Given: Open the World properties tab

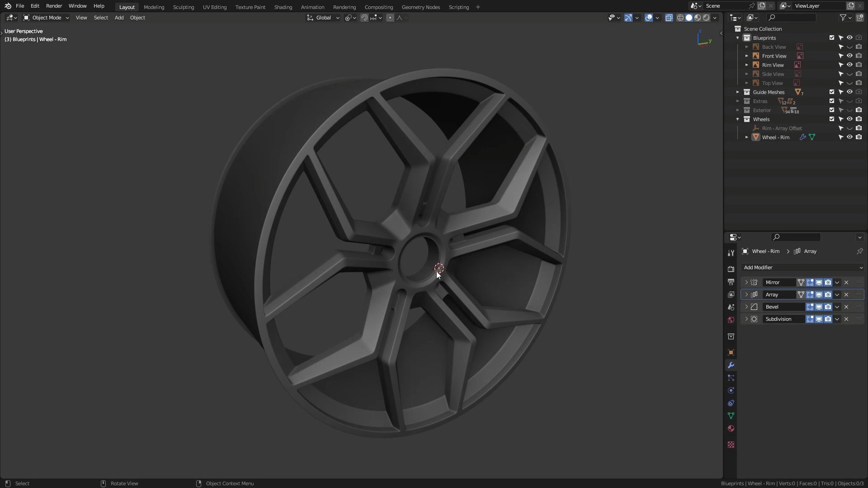Looking at the screenshot, I should [731, 319].
